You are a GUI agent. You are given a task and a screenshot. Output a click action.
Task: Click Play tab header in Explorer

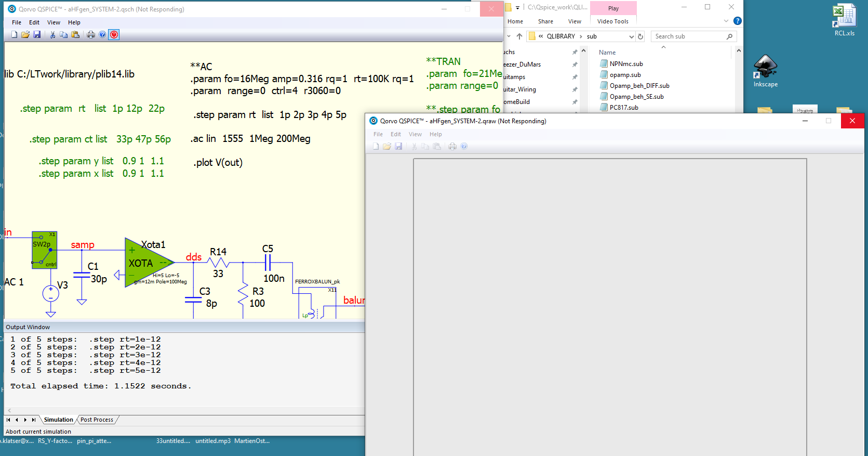click(x=613, y=8)
